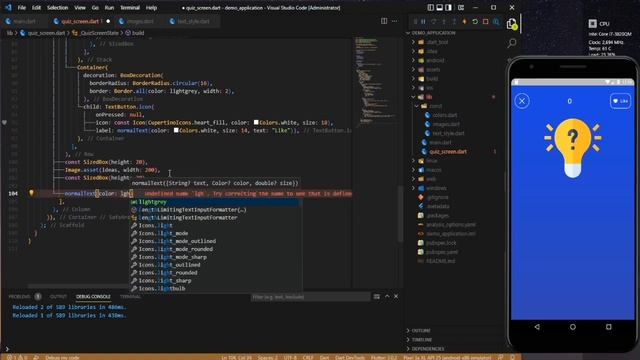Image resolution: width=640 pixels, height=360 pixels.
Task: Open the Search view in activity bar
Action: pos(512,43)
